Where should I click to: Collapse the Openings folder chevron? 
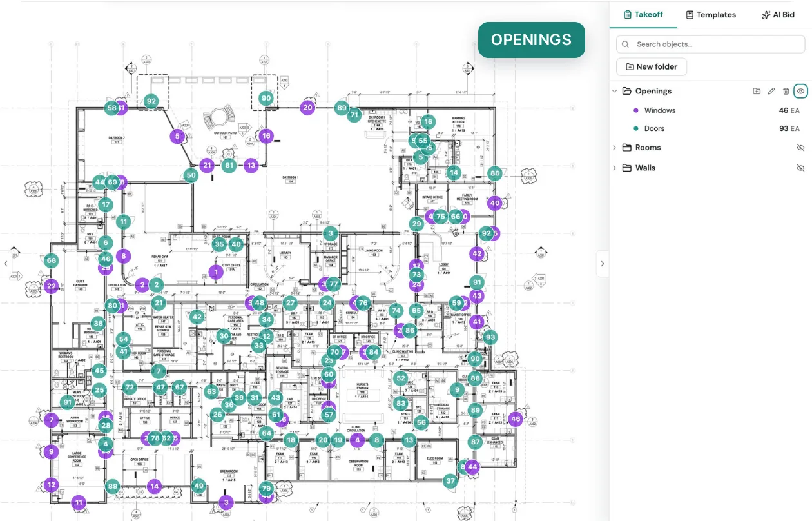[615, 92]
